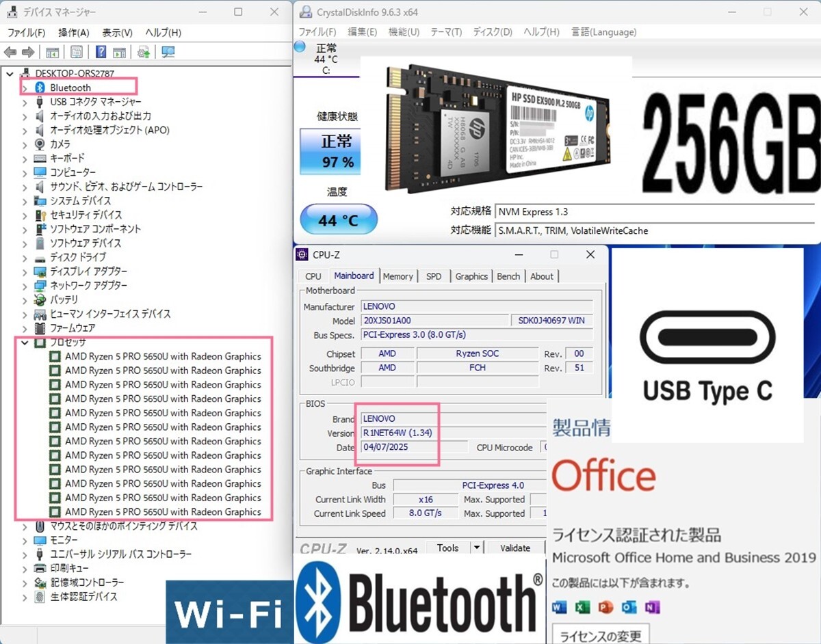Collapse the プロセッサ node

tap(25, 342)
